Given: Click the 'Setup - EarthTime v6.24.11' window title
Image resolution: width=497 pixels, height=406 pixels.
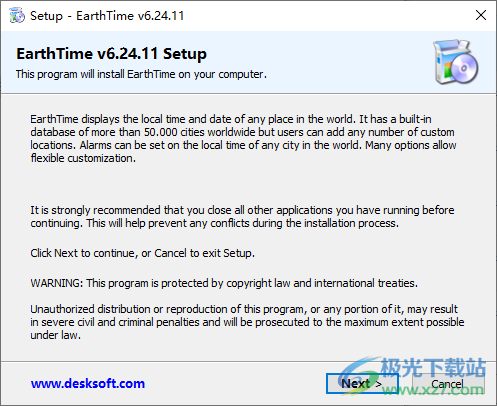Looking at the screenshot, I should [107, 16].
